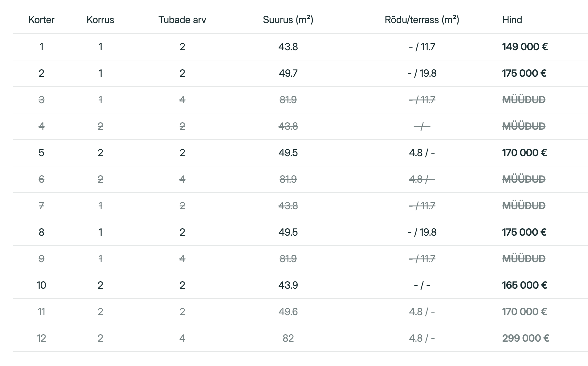The image size is (588, 366).
Task: Click the 49.6 size for apartment 11
Action: [x=288, y=312]
